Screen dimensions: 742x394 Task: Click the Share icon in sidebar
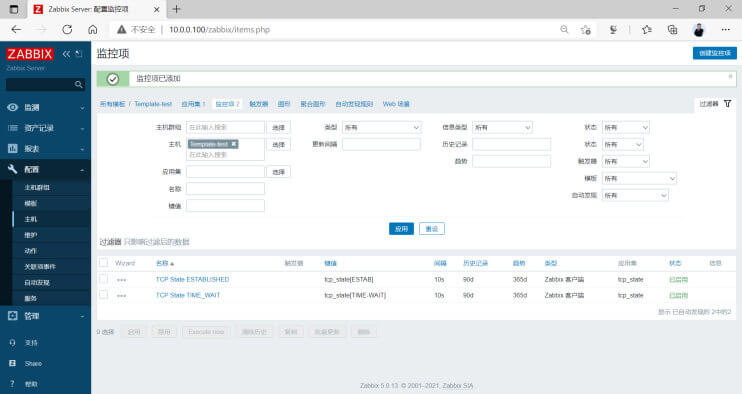(13, 363)
